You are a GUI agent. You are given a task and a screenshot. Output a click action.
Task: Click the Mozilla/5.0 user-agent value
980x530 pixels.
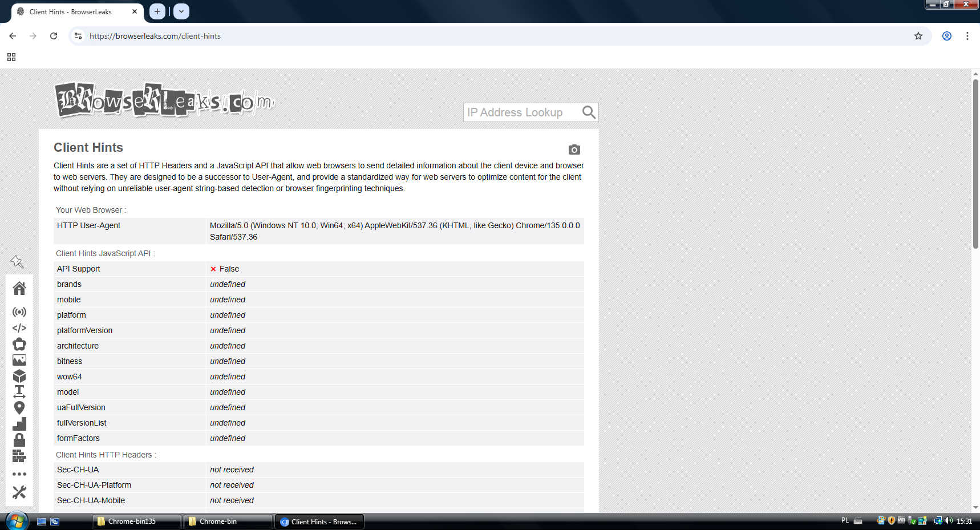coord(395,231)
